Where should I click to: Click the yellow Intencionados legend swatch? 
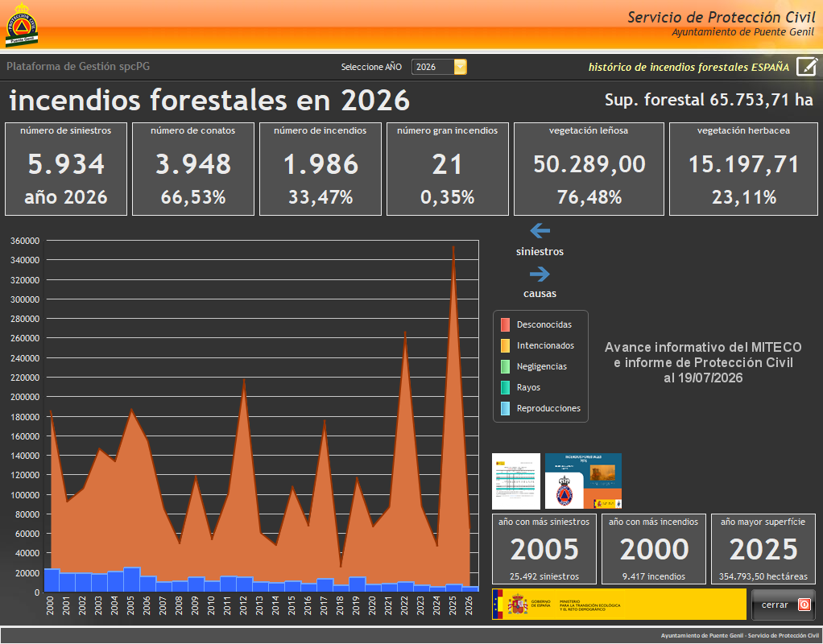point(505,345)
